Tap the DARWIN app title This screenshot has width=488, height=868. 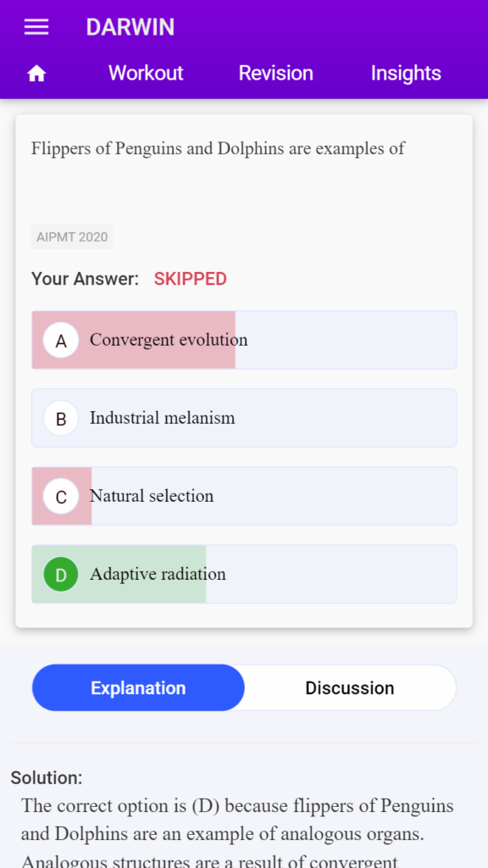[x=130, y=27]
